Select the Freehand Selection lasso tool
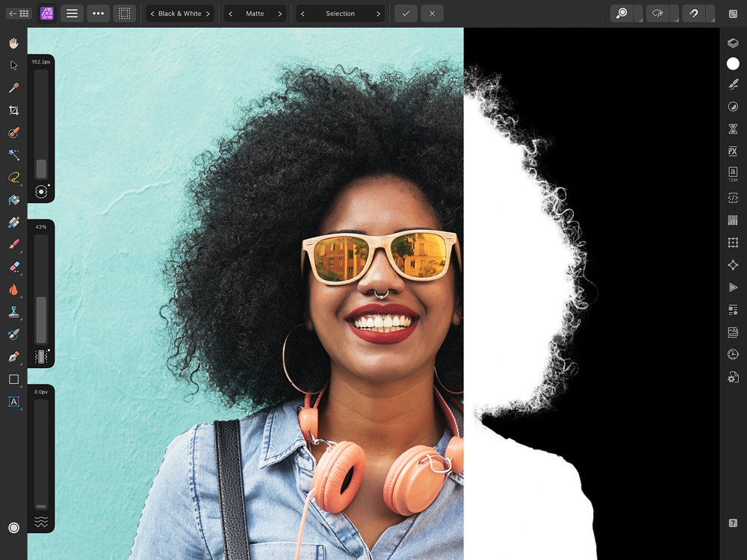The height and width of the screenshot is (560, 747). point(13,178)
